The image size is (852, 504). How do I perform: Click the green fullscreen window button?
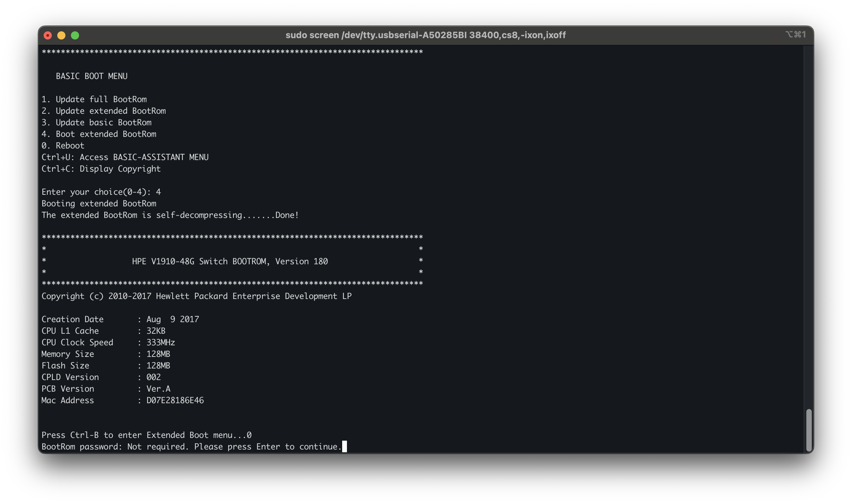[75, 35]
